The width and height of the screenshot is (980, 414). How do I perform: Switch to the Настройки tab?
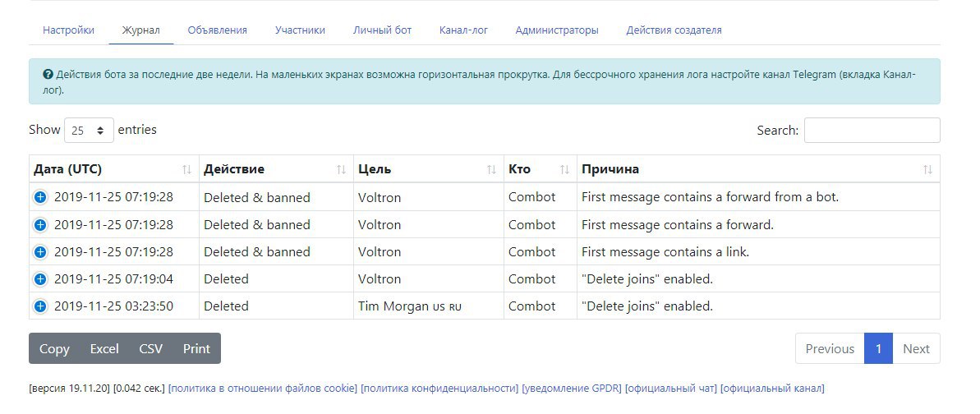coord(69,30)
